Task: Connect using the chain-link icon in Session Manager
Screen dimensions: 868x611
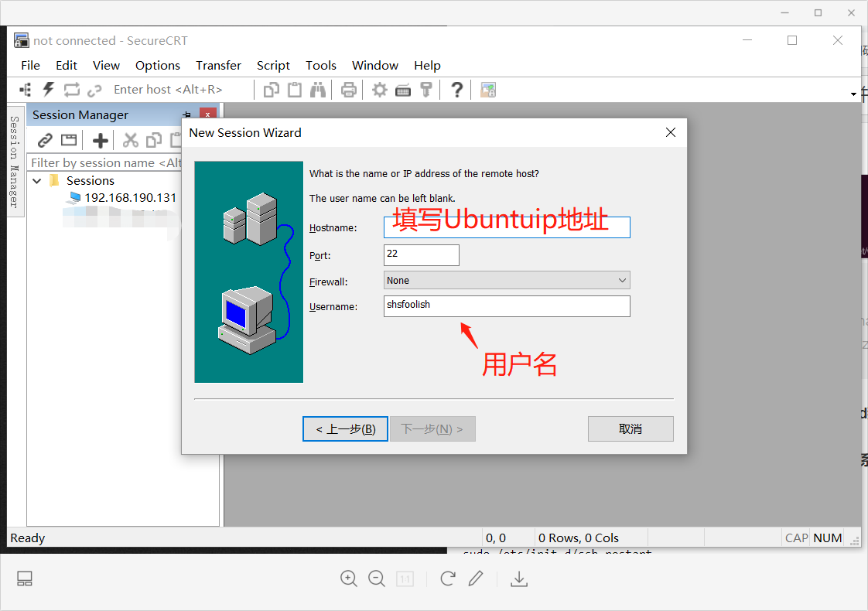Action: pyautogui.click(x=44, y=140)
